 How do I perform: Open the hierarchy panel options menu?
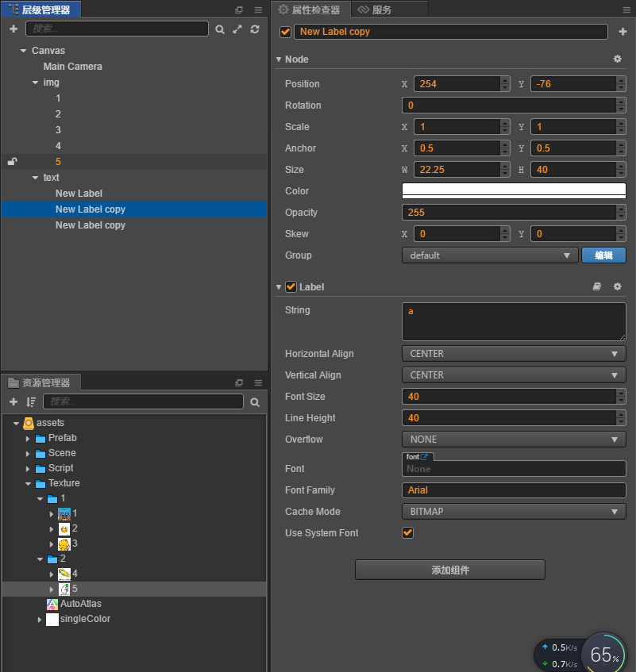click(x=258, y=10)
